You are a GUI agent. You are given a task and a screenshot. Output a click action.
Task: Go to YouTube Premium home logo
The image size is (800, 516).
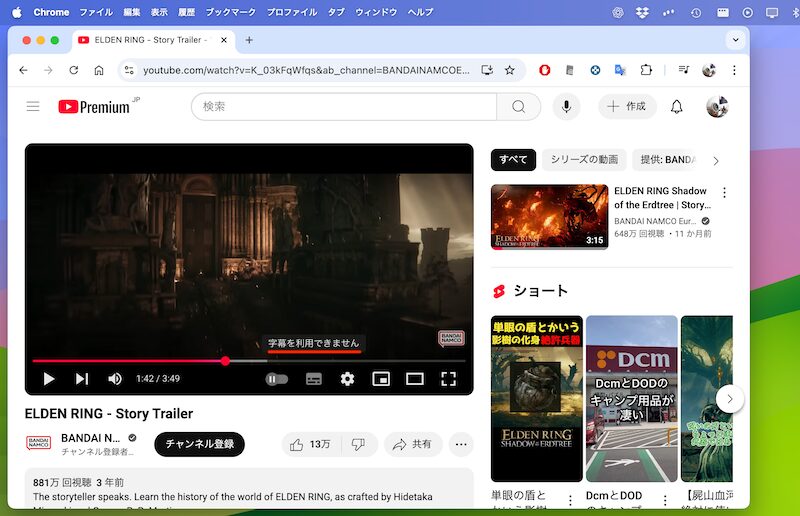(93, 107)
